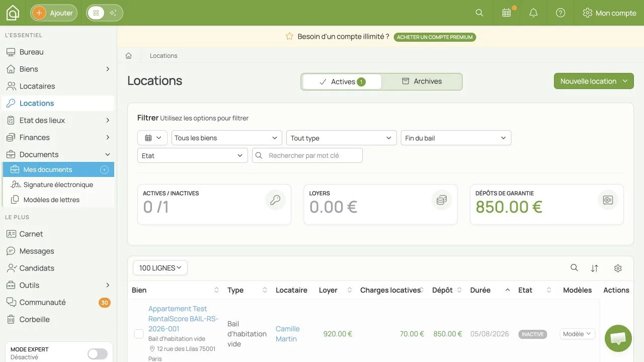The image size is (644, 362).
Task: Open Mon compte settings
Action: click(609, 13)
